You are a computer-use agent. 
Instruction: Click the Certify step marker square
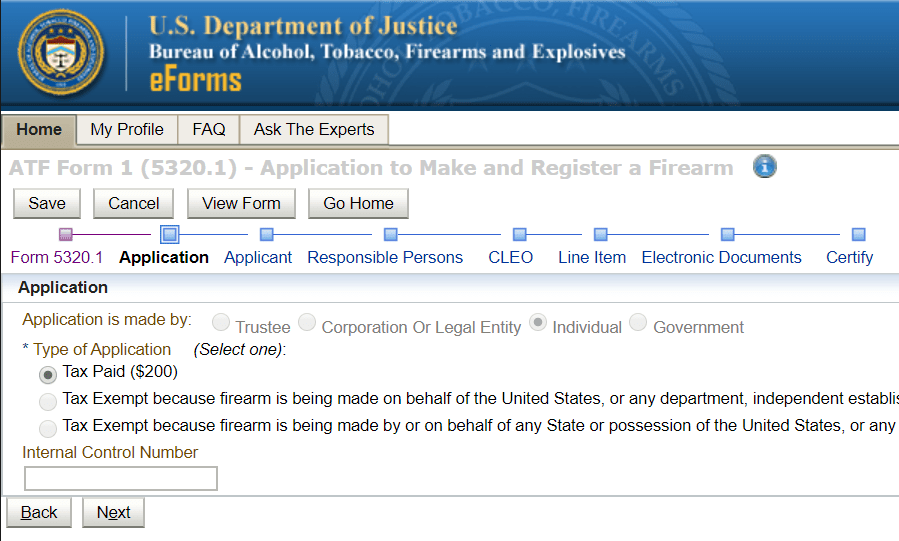858,234
